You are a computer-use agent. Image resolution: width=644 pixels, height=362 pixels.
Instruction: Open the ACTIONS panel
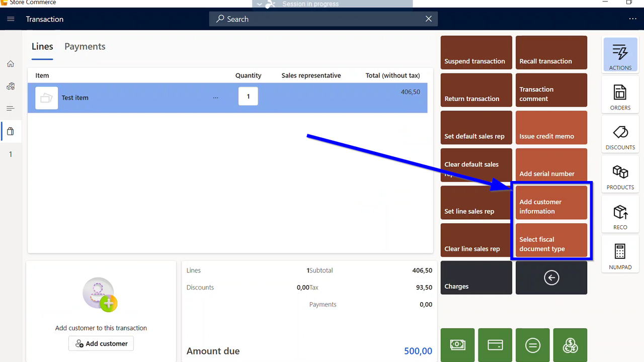click(620, 55)
